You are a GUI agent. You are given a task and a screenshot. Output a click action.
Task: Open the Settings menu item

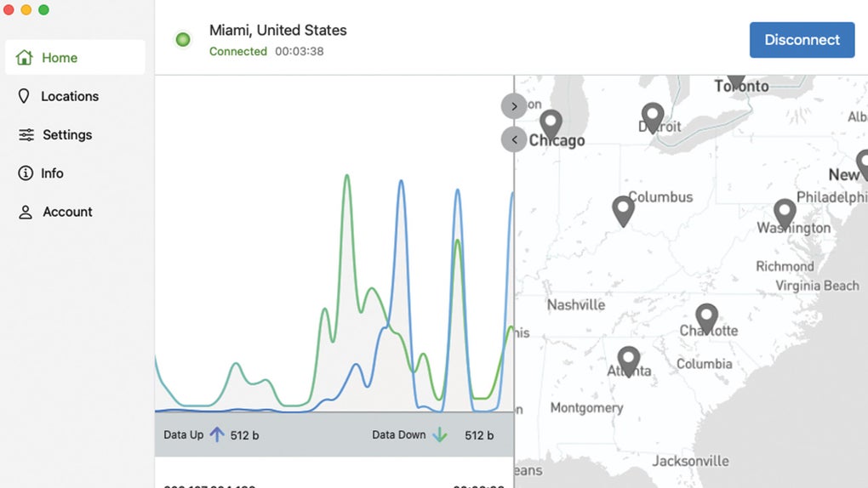pos(67,134)
